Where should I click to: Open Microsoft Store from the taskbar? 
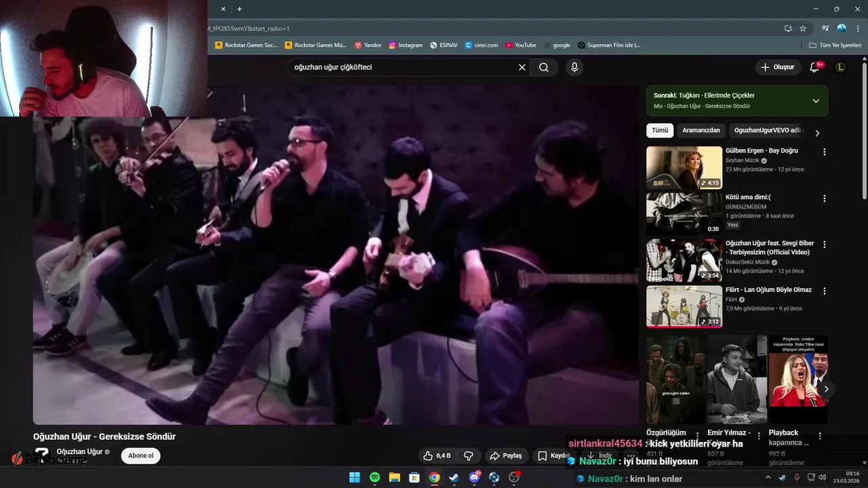click(414, 477)
